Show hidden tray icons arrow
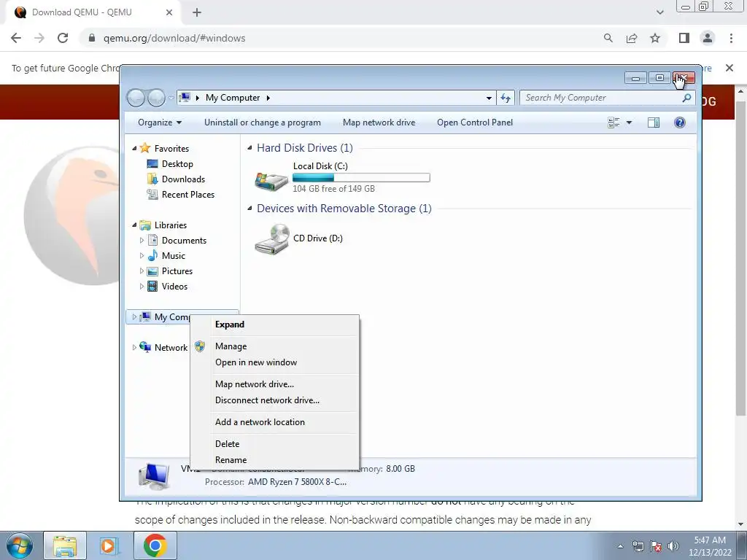This screenshot has height=560, width=747. pyautogui.click(x=620, y=546)
